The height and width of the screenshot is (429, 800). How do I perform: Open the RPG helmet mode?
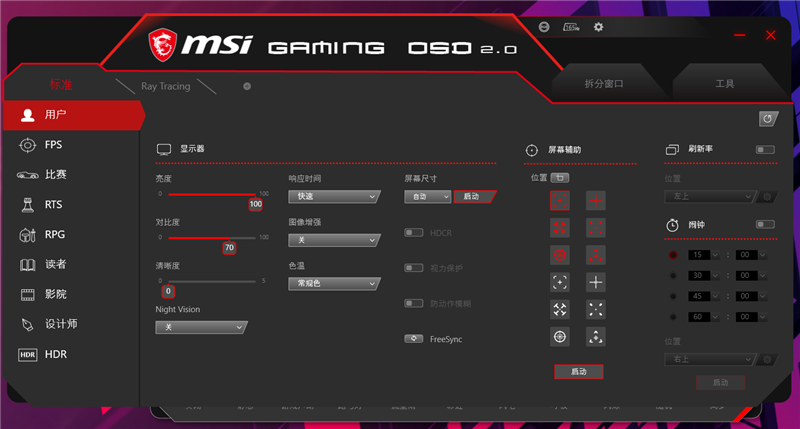pyautogui.click(x=71, y=235)
